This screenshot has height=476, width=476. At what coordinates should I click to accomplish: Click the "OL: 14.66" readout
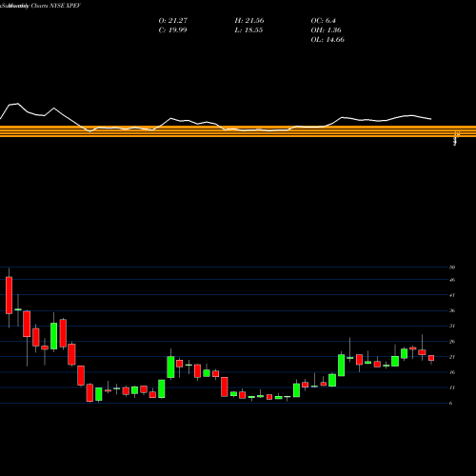327,40
